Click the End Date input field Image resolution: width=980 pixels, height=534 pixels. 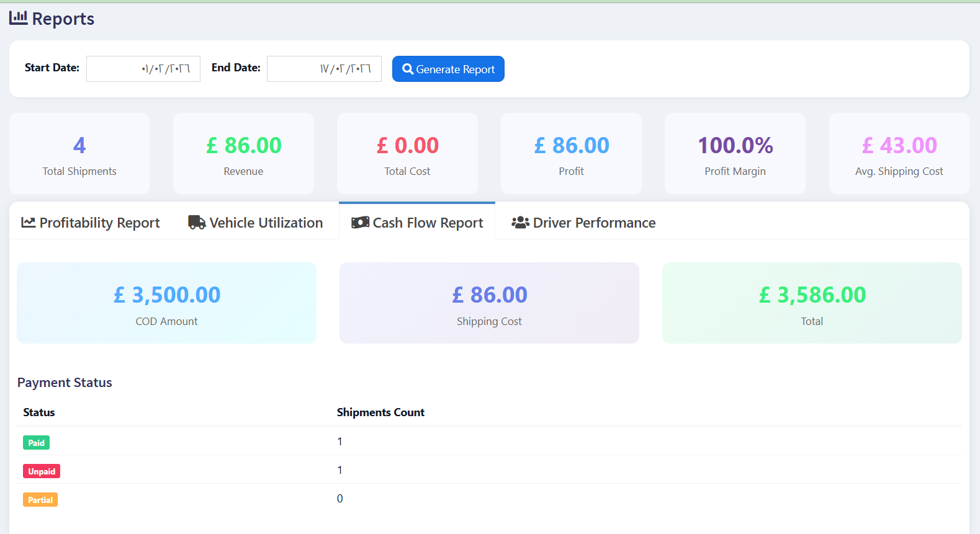pyautogui.click(x=324, y=69)
